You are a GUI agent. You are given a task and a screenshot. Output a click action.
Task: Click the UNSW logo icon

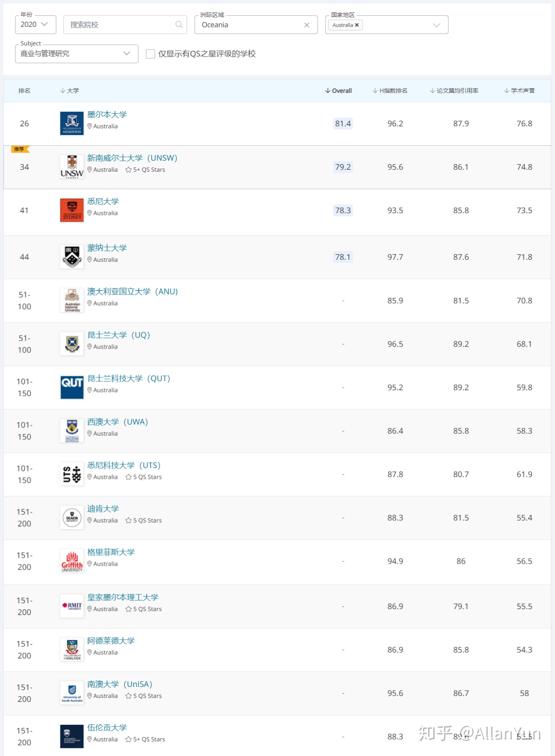(x=72, y=167)
